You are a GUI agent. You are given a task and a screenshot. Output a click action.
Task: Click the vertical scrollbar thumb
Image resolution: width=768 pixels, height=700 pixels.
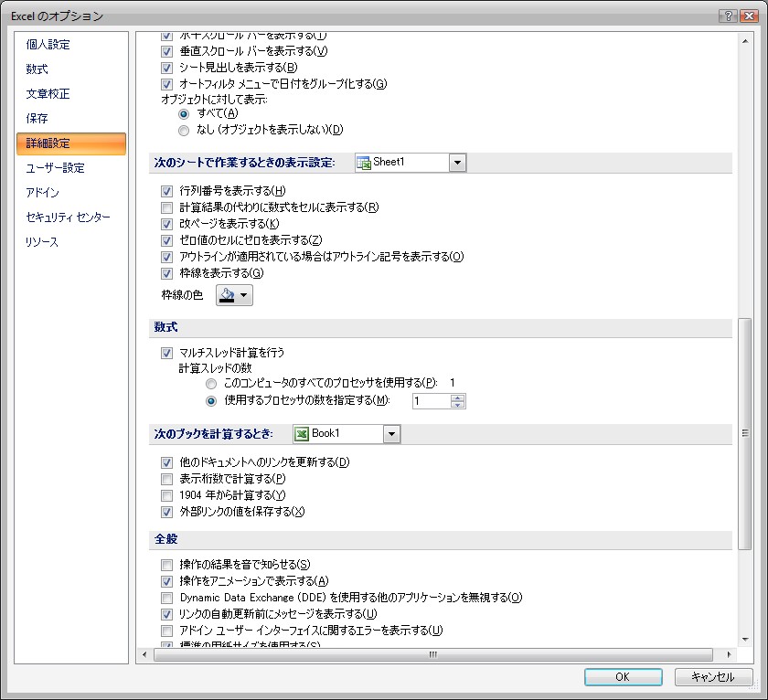click(x=745, y=434)
